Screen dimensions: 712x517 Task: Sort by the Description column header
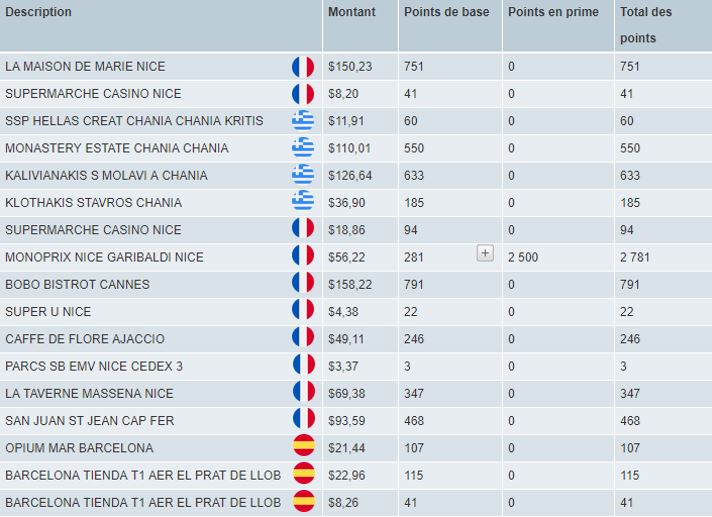coord(38,12)
